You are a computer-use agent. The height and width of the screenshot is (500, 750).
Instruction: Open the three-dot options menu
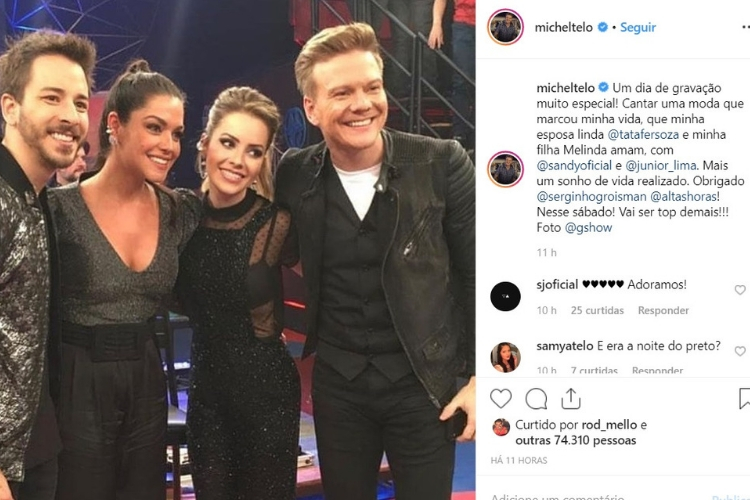744,27
